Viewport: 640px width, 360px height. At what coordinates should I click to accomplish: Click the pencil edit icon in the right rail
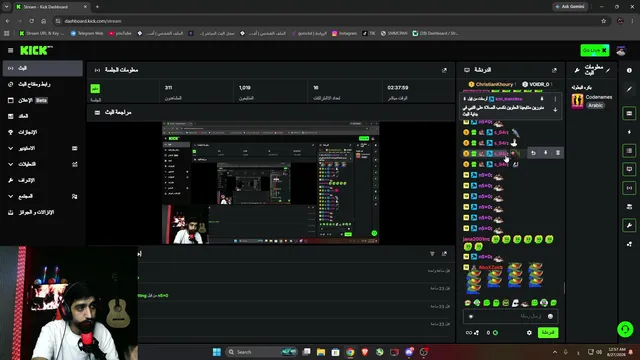click(629, 89)
